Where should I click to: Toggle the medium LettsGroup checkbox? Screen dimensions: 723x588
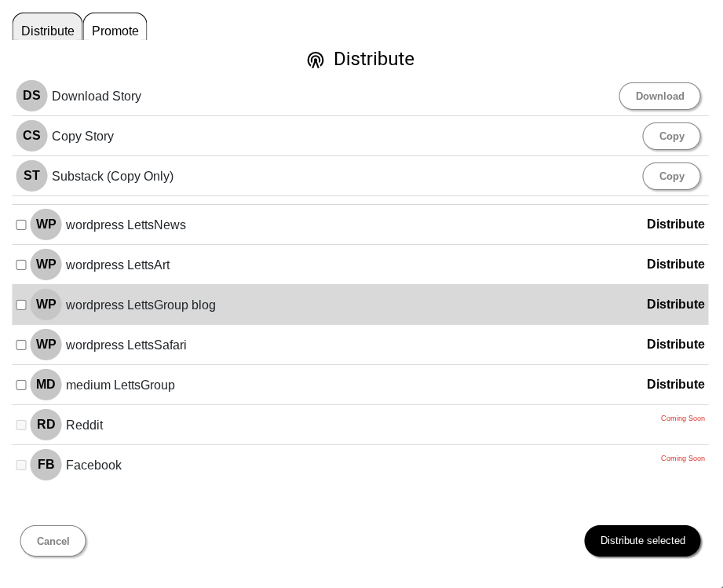point(21,385)
